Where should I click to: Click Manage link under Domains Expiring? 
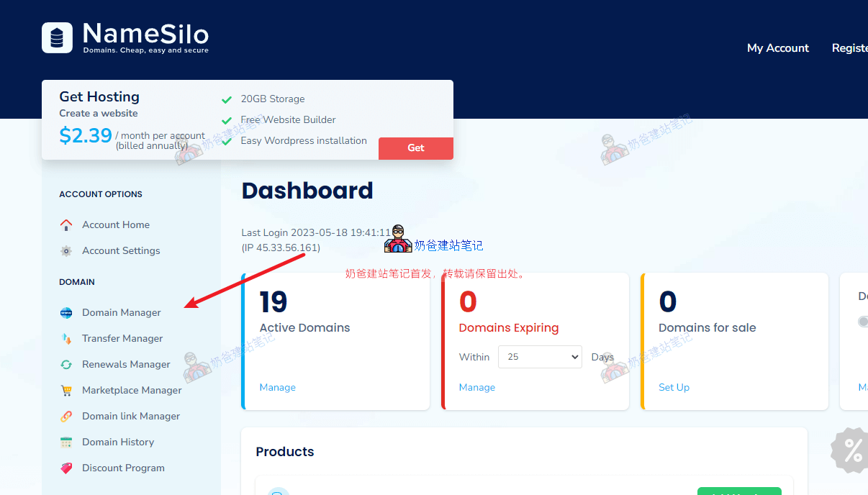click(476, 388)
